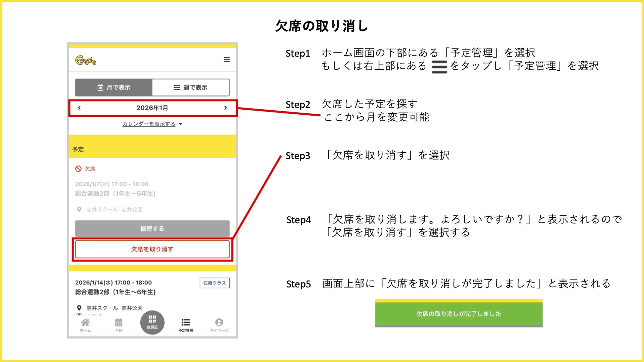Open the hamburger menu in the app header
The height and width of the screenshot is (362, 644).
coord(227,60)
